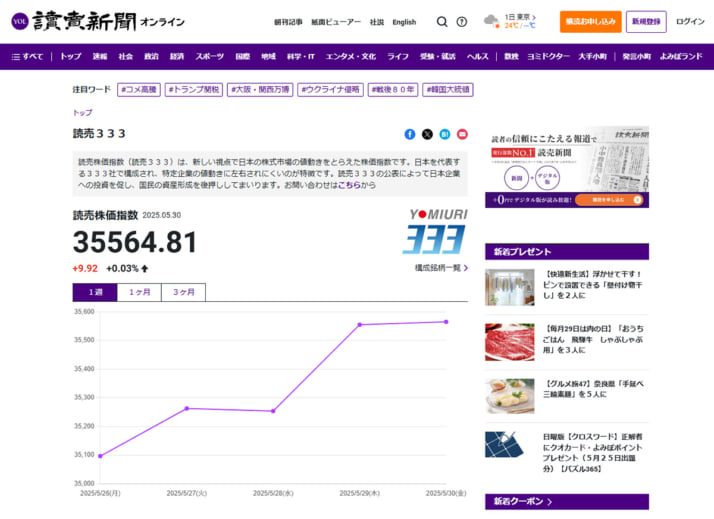Image resolution: width=714 pixels, height=519 pixels.
Task: Select ヘルス in navigation bar
Action: pos(478,56)
